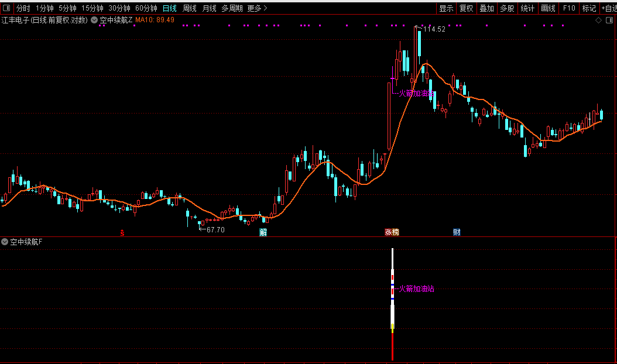Open the 空中续航F indicator dropdown arrow
617x364 pixels.
pos(5,242)
